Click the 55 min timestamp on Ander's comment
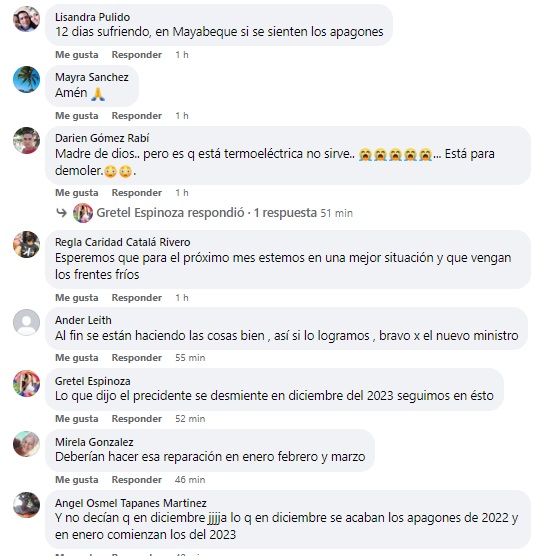Screen dimensions: 543x556 tap(190, 357)
